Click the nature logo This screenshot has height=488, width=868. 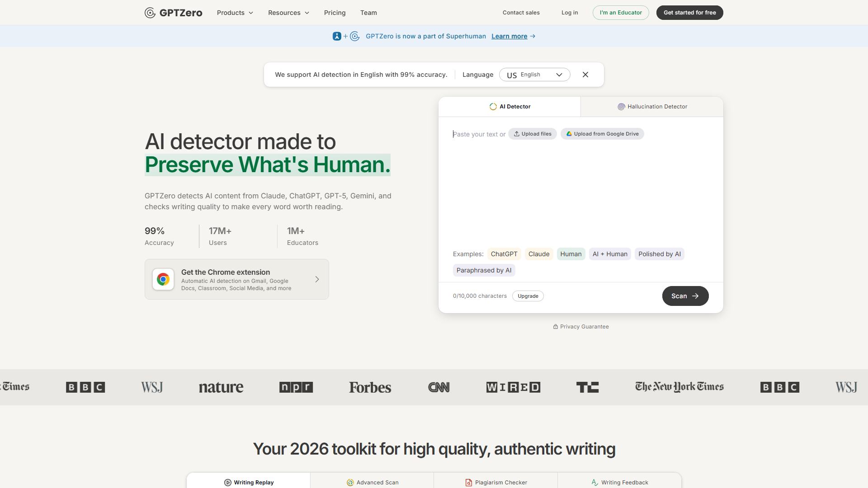[221, 387]
